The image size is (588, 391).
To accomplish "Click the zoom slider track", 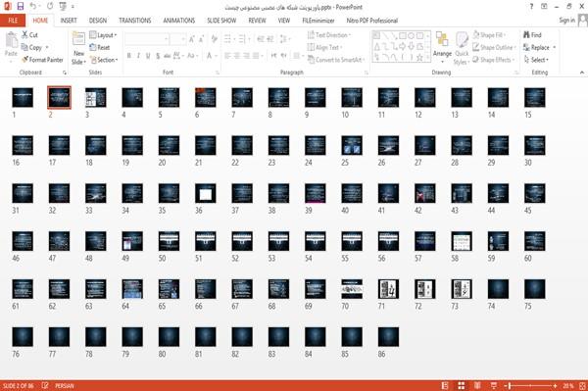I will (x=530, y=385).
